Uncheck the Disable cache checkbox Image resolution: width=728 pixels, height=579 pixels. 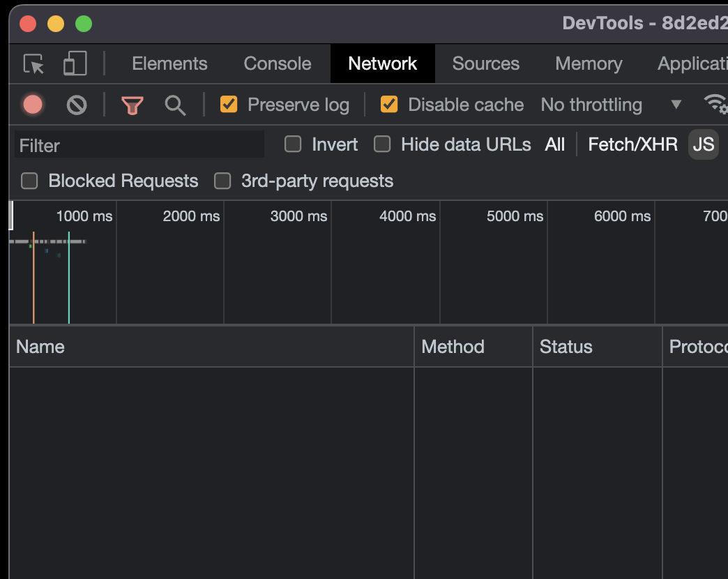(x=389, y=105)
